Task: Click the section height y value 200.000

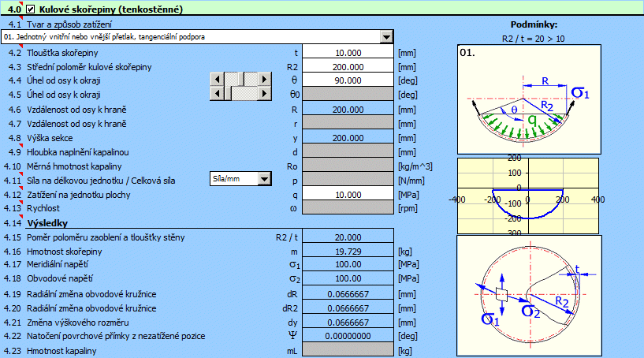Action: click(348, 138)
